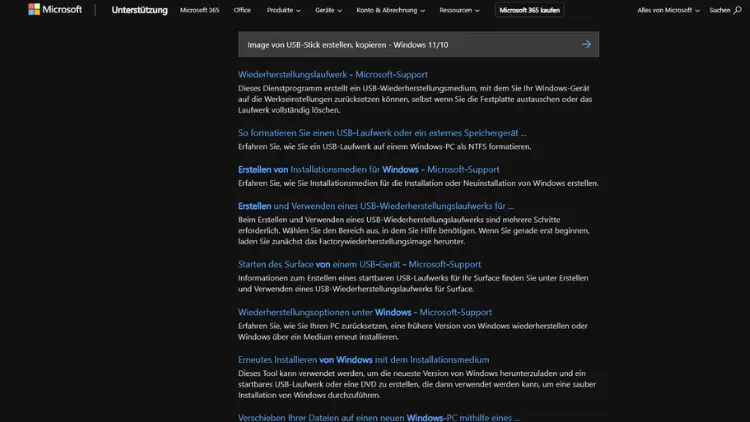Open Erneutes Installieren von Windows result
The width and height of the screenshot is (750, 422).
tap(364, 360)
